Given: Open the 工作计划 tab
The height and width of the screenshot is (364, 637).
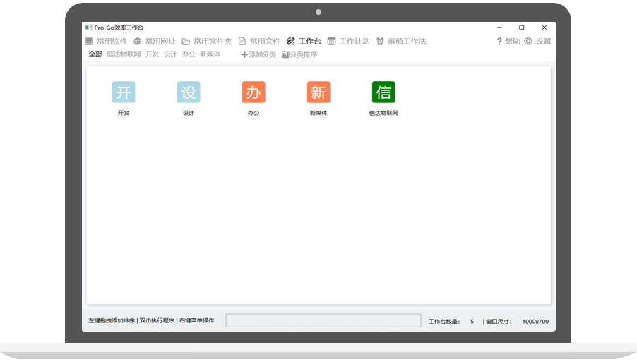Looking at the screenshot, I should click(x=349, y=42).
